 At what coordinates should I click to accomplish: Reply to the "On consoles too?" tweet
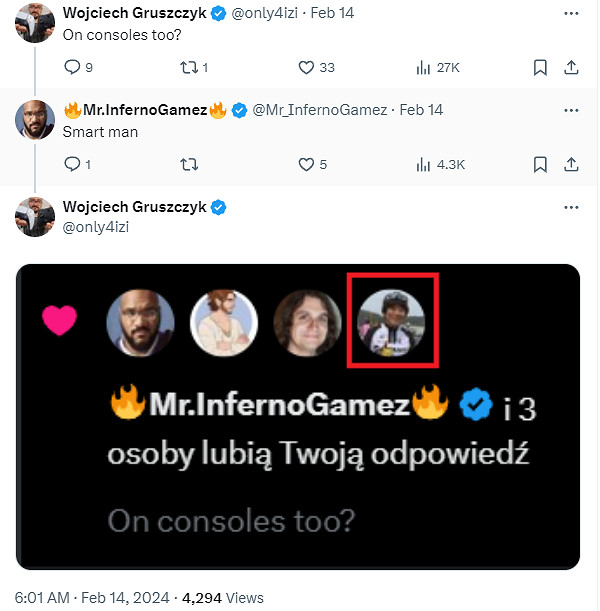(71, 67)
